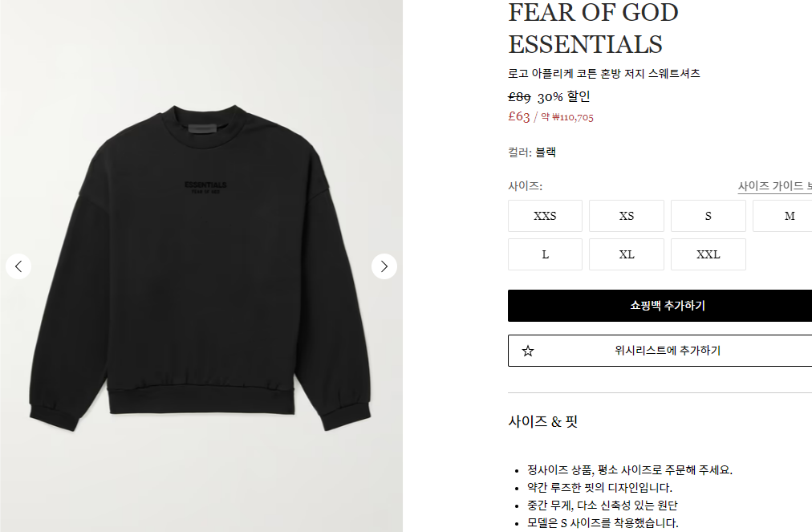Click the color label 블랙

[546, 152]
